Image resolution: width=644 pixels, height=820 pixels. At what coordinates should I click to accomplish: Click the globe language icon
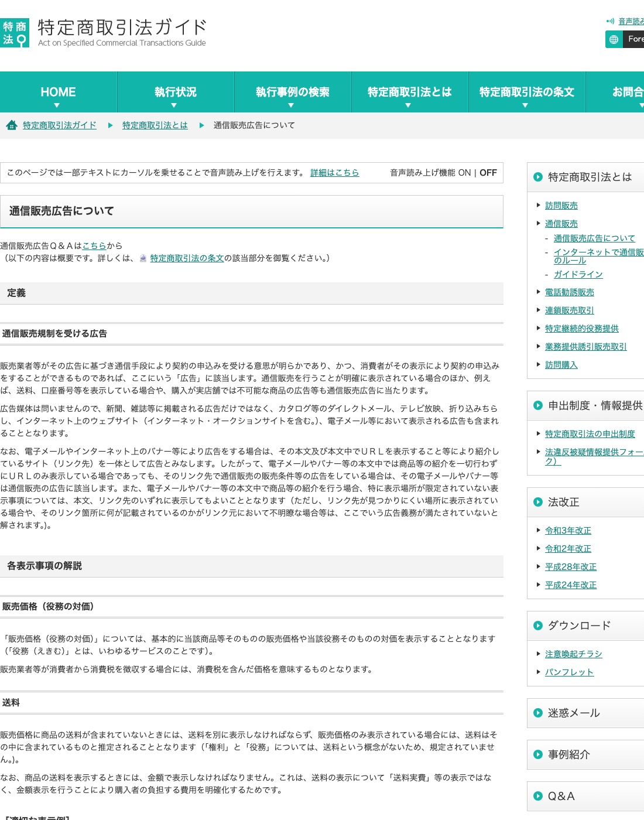[x=614, y=39]
